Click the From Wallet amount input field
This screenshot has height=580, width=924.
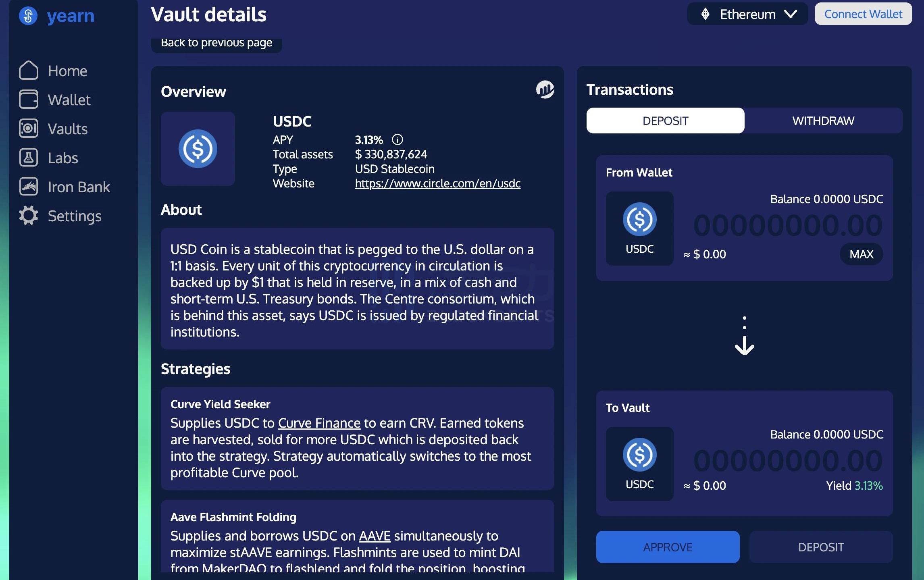click(787, 225)
